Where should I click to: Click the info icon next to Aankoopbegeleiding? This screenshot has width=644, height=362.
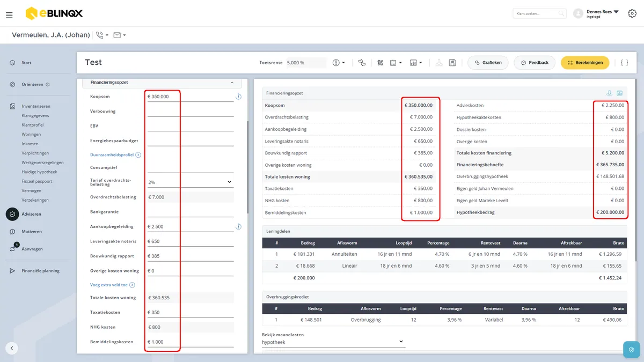point(238,226)
